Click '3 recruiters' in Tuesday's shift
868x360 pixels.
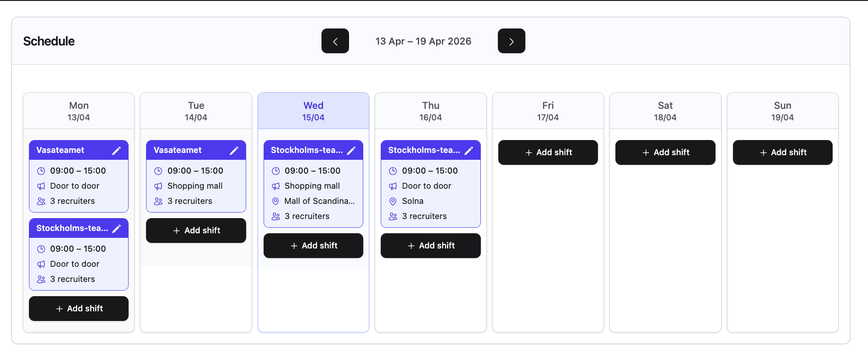pyautogui.click(x=190, y=201)
